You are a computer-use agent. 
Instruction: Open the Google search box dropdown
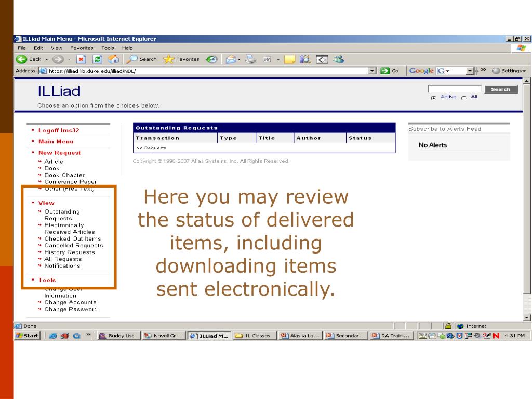click(470, 71)
